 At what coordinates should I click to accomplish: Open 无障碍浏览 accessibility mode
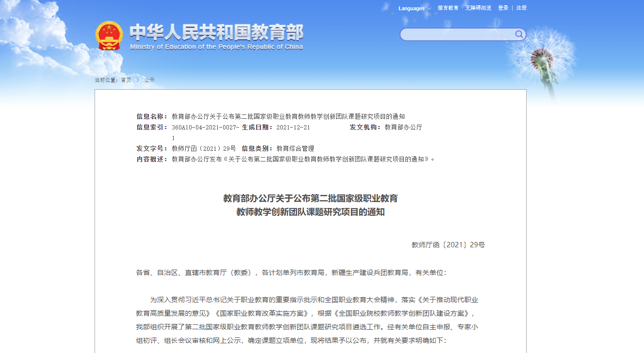478,8
